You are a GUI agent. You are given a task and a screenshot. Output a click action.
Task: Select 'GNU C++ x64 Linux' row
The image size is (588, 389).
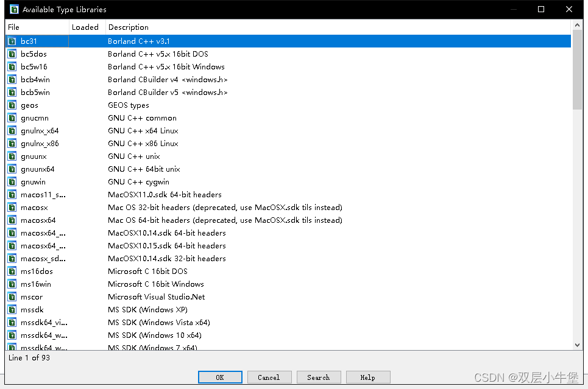click(x=288, y=131)
